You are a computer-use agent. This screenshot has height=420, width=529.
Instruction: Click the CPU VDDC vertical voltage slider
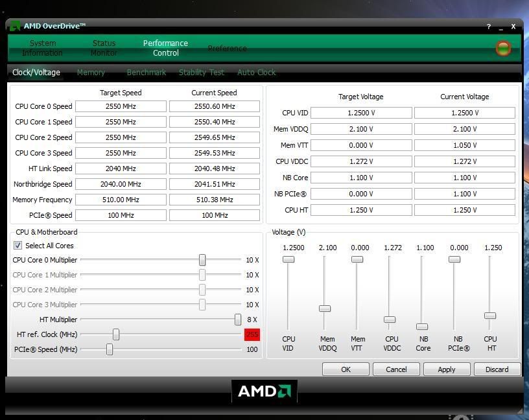[x=390, y=319]
